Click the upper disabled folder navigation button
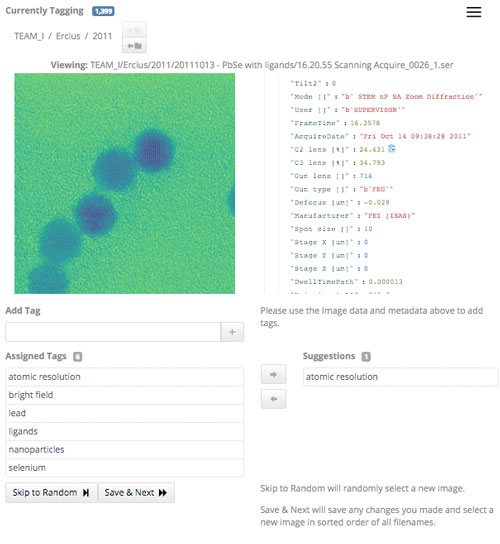Image resolution: width=500 pixels, height=544 pixels. (x=134, y=30)
